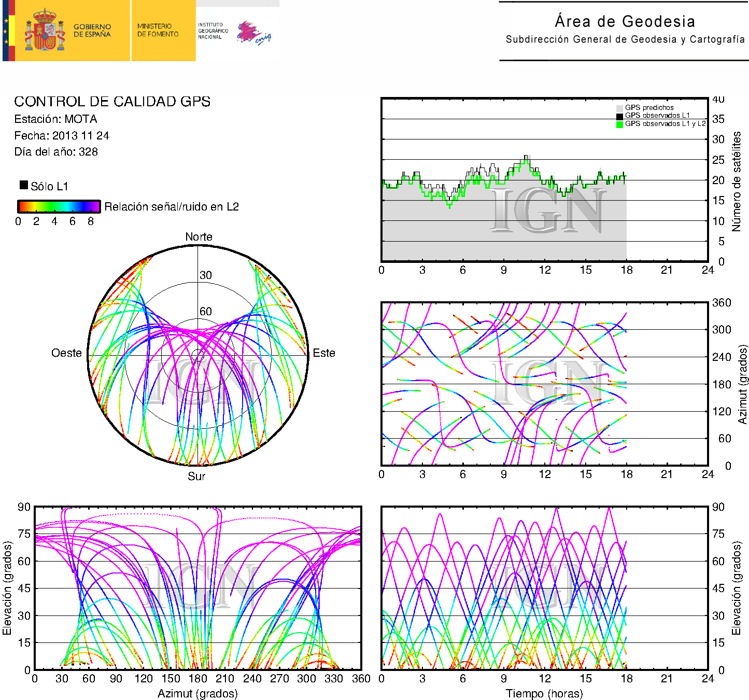Click the black GPS observados L1 legend square
Image resolution: width=749 pixels, height=700 pixels.
coord(619,116)
